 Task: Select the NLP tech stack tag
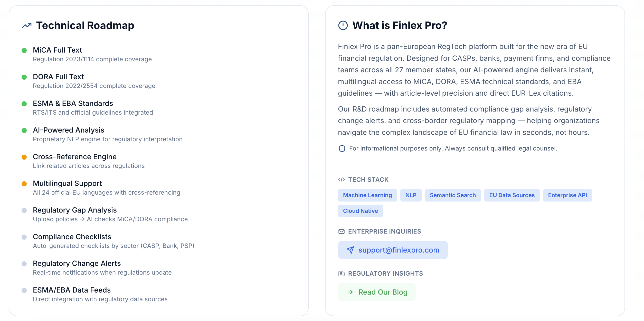pos(411,195)
